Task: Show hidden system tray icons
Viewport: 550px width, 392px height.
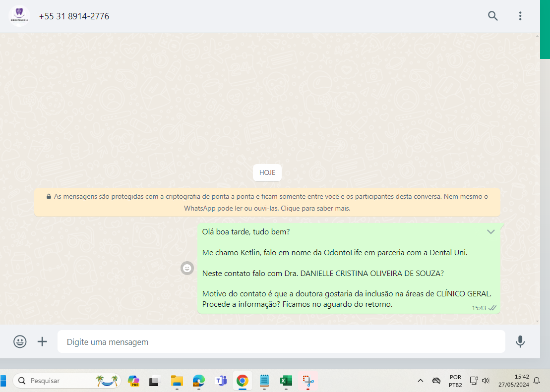Action: [420, 381]
